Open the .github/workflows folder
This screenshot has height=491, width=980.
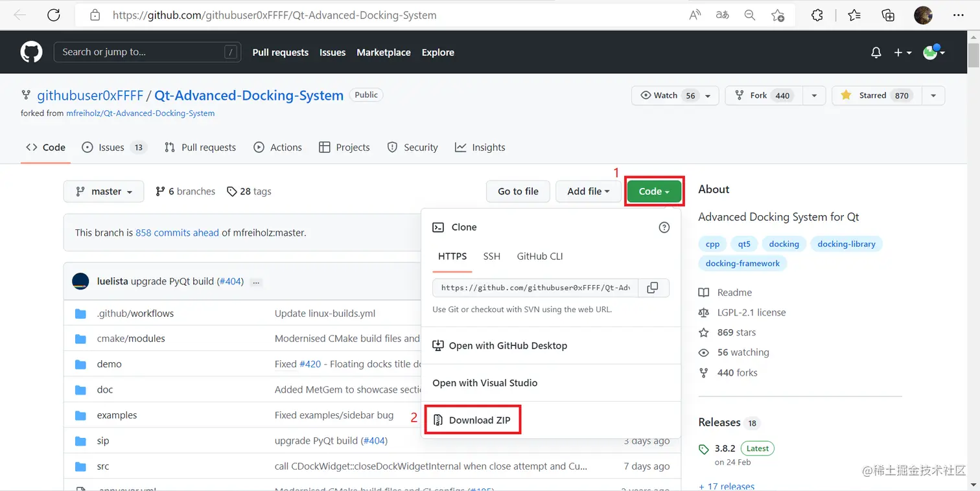click(x=135, y=314)
